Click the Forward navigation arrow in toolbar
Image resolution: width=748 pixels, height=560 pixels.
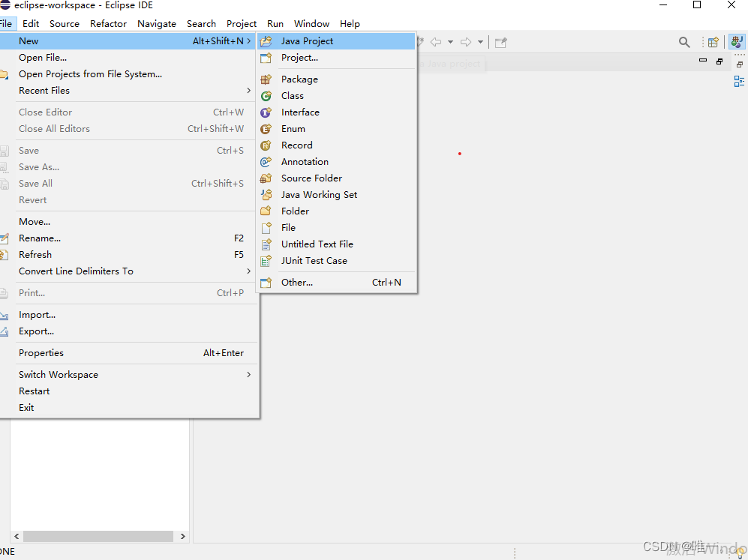tap(466, 42)
